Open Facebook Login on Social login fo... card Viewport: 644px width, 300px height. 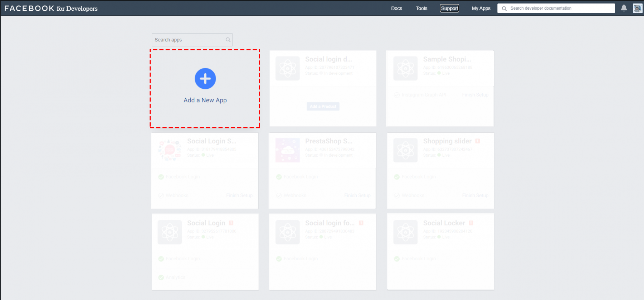pyautogui.click(x=301, y=259)
